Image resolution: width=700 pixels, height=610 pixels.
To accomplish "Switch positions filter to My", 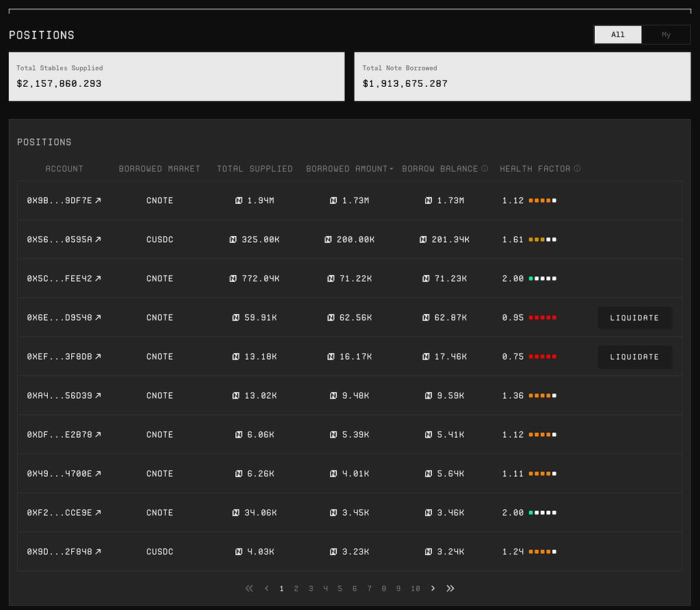I will 666,35.
